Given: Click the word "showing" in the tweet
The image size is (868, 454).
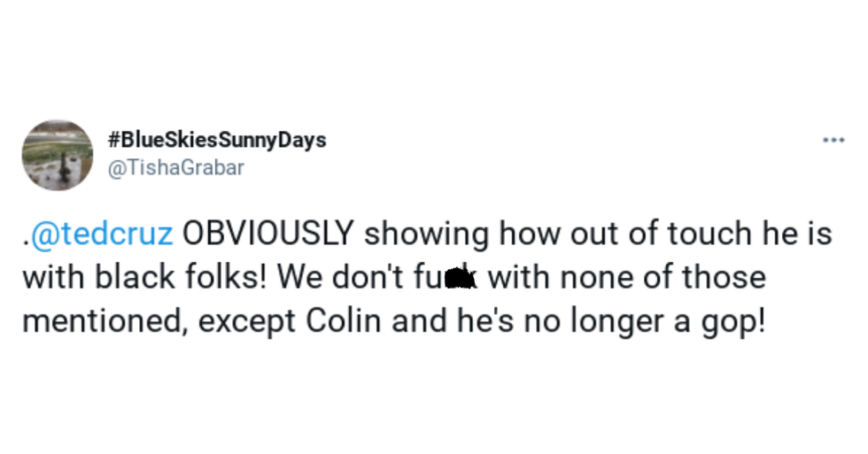Looking at the screenshot, I should (427, 235).
